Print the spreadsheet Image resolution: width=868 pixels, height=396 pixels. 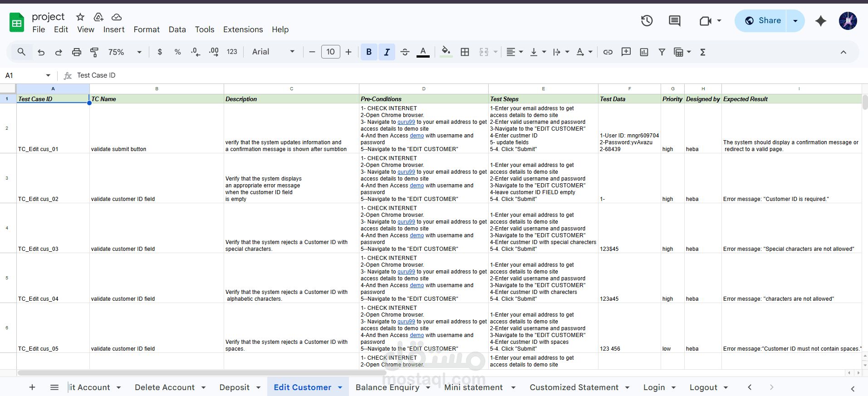[76, 52]
